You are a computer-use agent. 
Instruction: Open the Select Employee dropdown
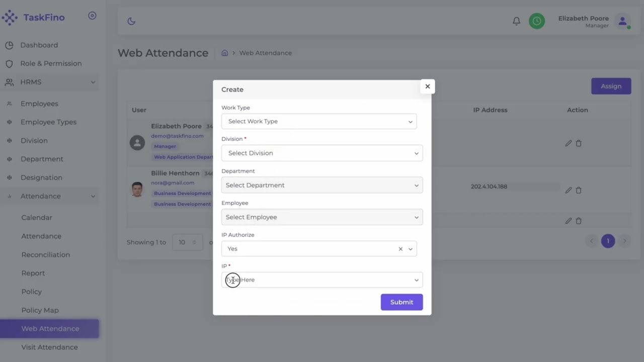pyautogui.click(x=322, y=217)
